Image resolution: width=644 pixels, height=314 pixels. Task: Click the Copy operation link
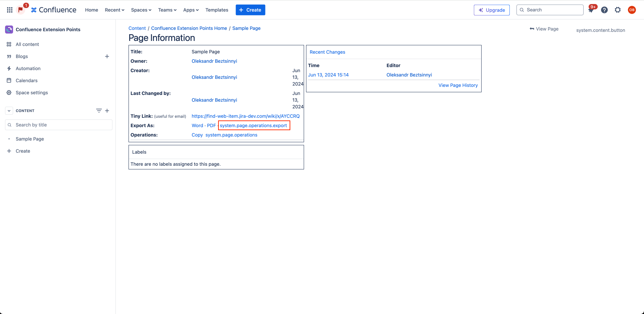pos(197,135)
